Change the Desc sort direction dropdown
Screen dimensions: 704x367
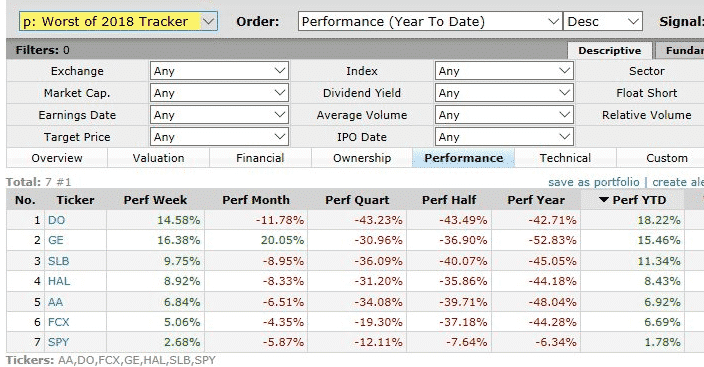click(x=603, y=22)
